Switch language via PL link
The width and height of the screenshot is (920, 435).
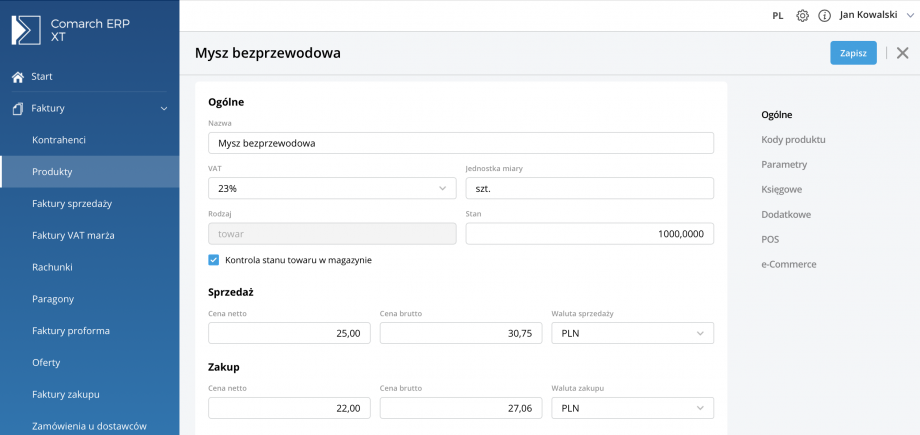(778, 16)
